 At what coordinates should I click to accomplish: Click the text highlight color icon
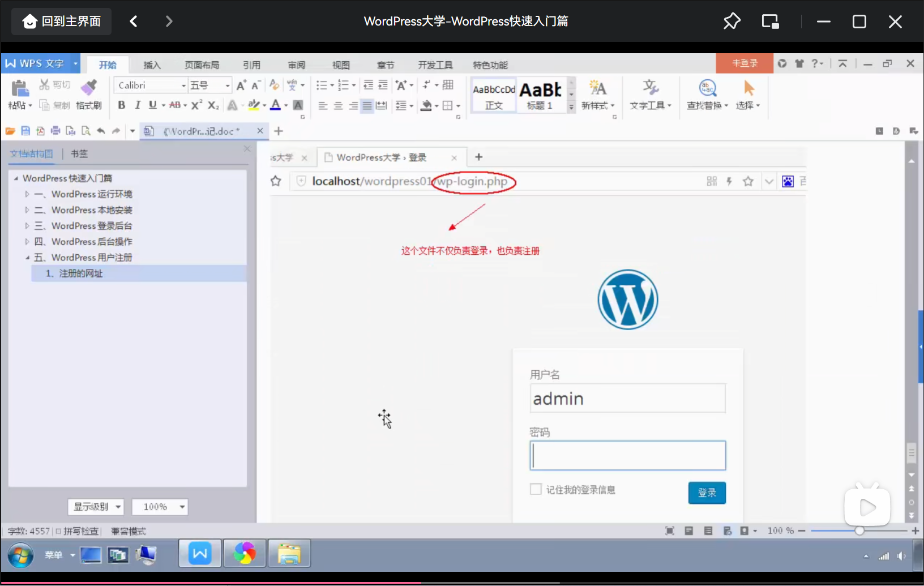tap(254, 105)
